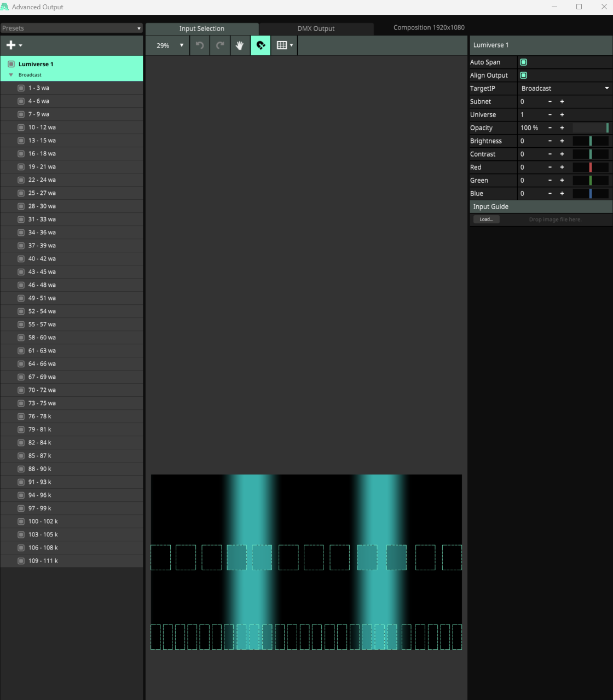Click fixture icon beside 4 - 6 wa

(x=21, y=101)
